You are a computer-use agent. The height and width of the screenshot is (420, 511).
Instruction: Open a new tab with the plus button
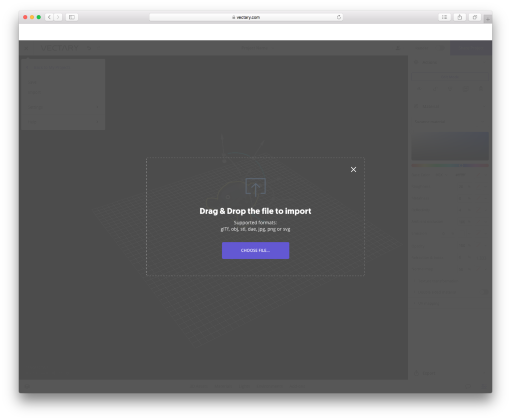tap(488, 19)
